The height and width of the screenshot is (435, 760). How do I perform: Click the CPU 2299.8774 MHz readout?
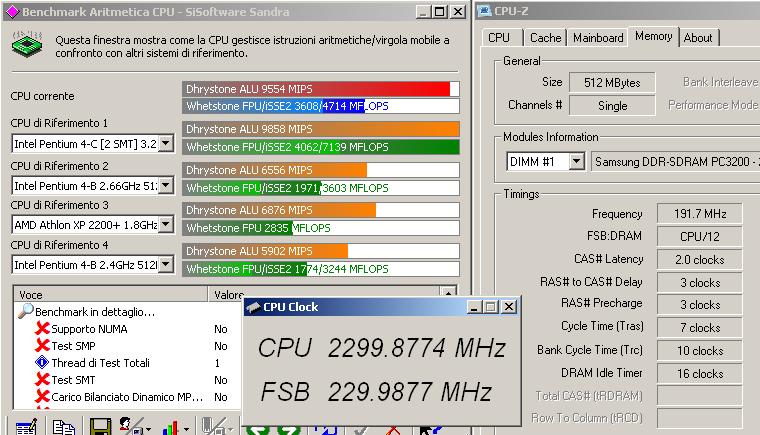click(381, 348)
